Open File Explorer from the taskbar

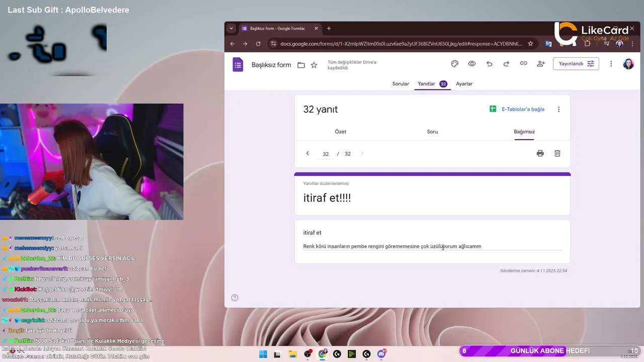pyautogui.click(x=292, y=354)
